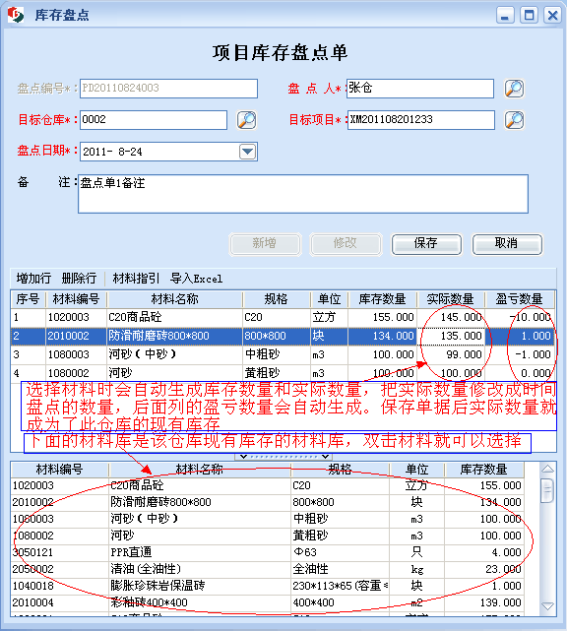Maximize the 库存盘点 window
The image size is (567, 631).
point(529,15)
